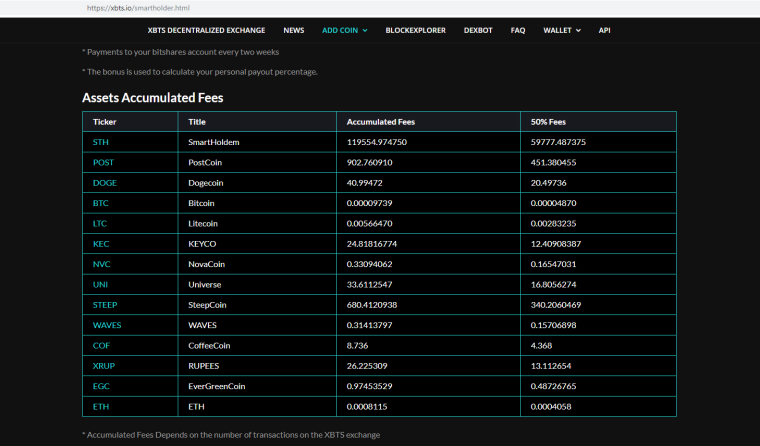Open XBTS Decentralized Exchange nav link
Screen dimensions: 760x446
click(x=206, y=30)
